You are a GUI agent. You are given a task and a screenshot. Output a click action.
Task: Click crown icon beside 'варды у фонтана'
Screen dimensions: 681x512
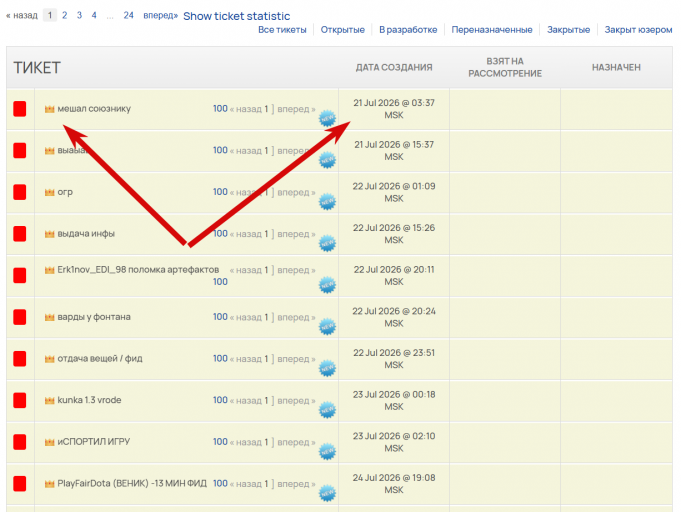pyautogui.click(x=50, y=317)
